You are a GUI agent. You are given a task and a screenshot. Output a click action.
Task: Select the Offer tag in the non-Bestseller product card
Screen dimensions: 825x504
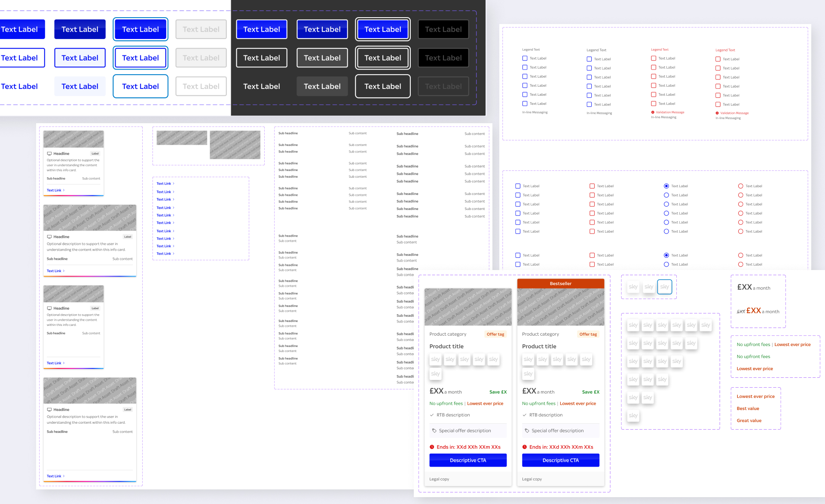pyautogui.click(x=495, y=334)
